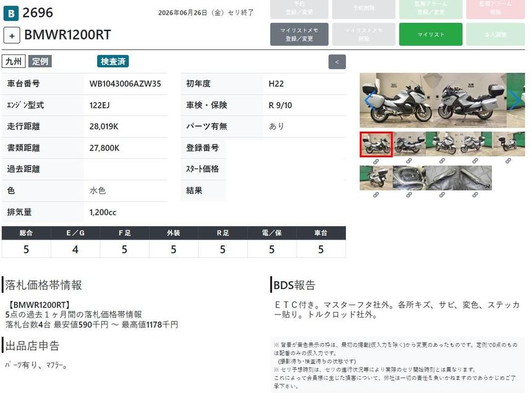Select the displacement value 1,200cc
The width and height of the screenshot is (532, 414).
103,213
